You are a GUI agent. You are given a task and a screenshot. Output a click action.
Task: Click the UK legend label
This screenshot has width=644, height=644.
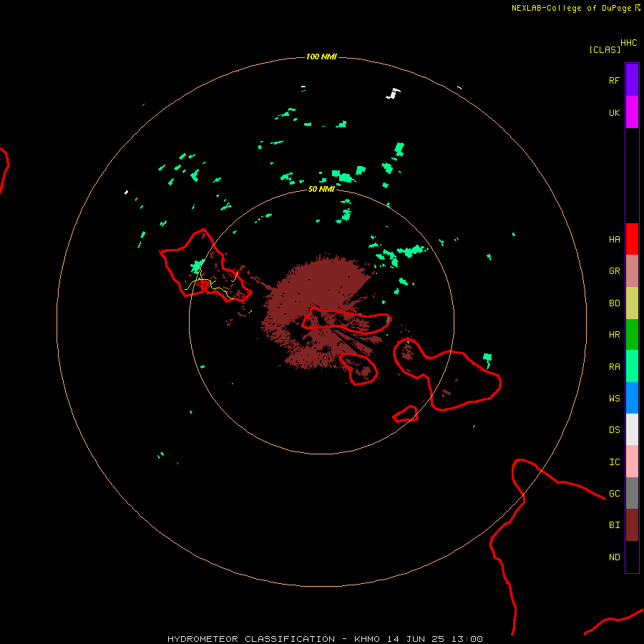(x=614, y=112)
